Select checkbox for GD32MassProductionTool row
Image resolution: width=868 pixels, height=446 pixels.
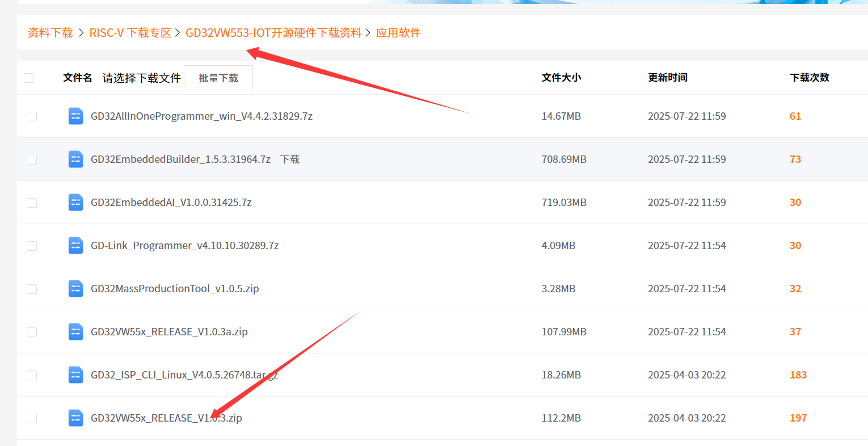tap(32, 289)
